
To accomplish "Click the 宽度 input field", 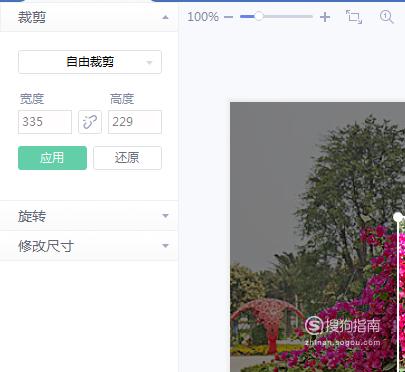I will click(x=45, y=122).
